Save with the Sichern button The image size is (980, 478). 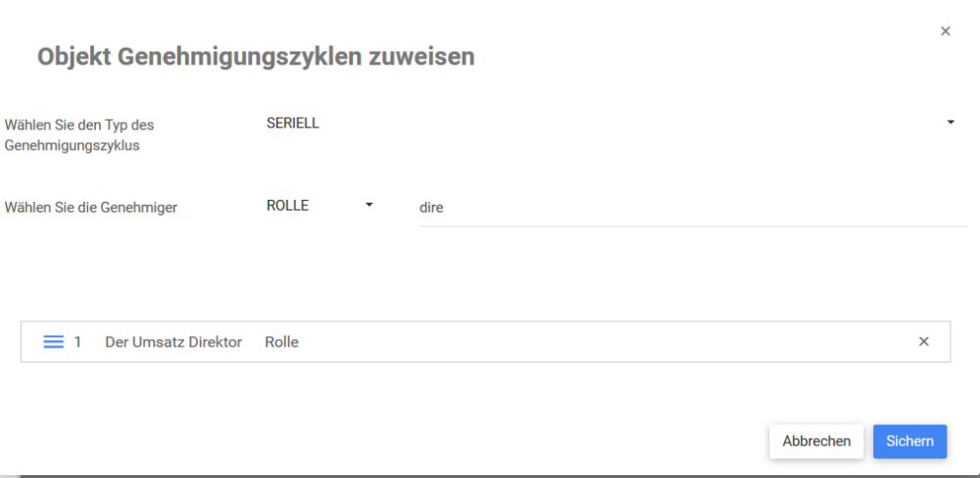[x=909, y=441]
